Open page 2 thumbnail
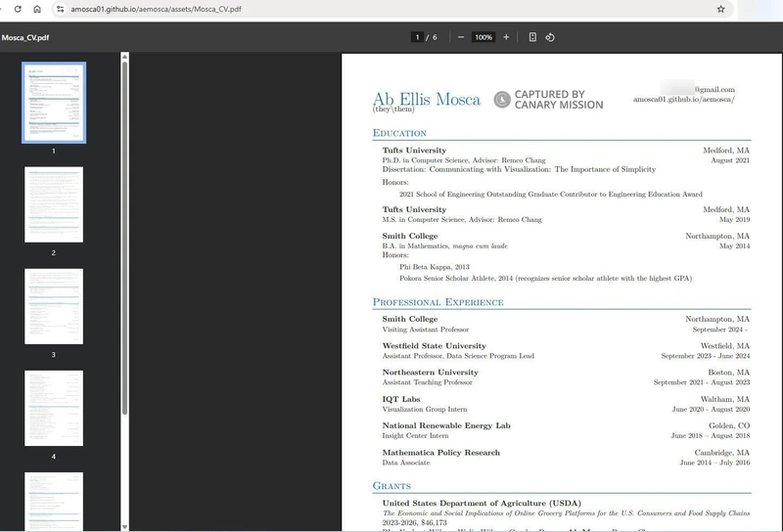Viewport: 783px width, 532px height. [54, 204]
